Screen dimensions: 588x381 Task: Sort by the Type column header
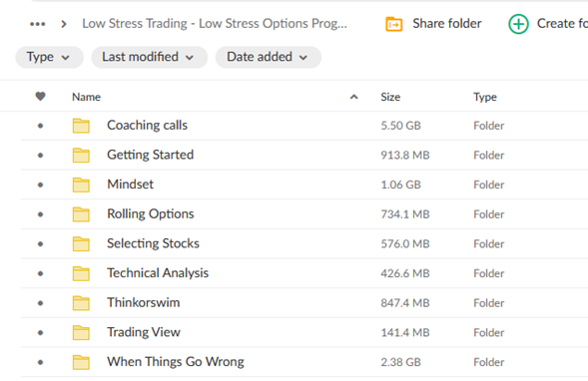(x=485, y=97)
